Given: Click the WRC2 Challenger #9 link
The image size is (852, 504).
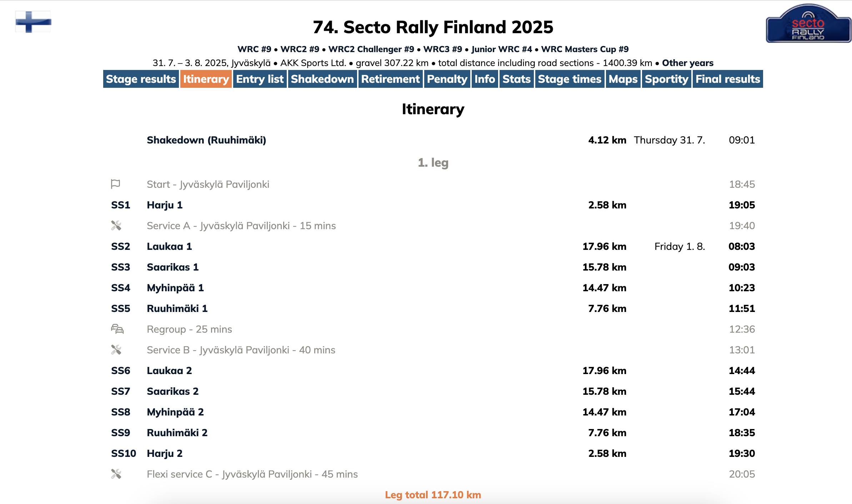Looking at the screenshot, I should tap(371, 49).
